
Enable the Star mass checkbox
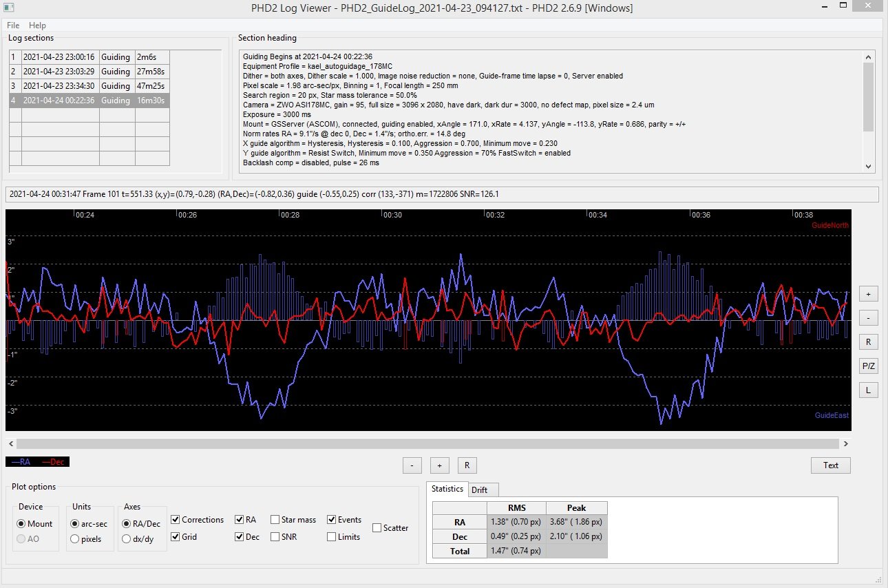(275, 520)
